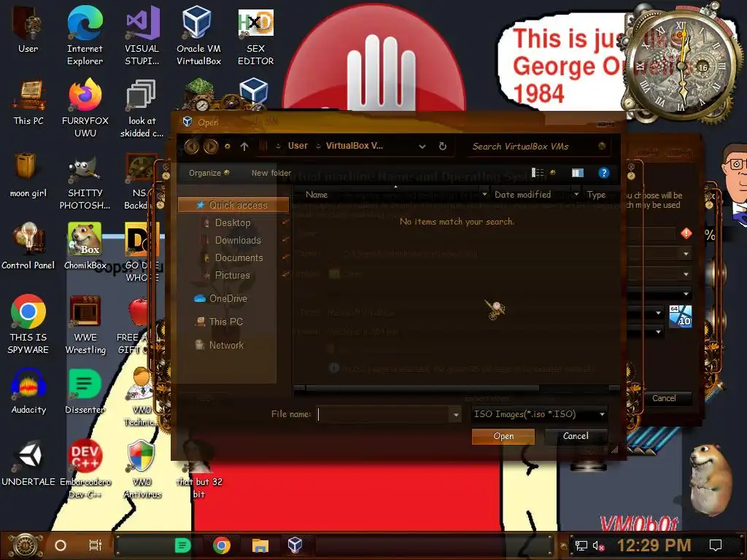
Task: Open VISUAL STUPI... desktop shortcut
Action: point(142,36)
